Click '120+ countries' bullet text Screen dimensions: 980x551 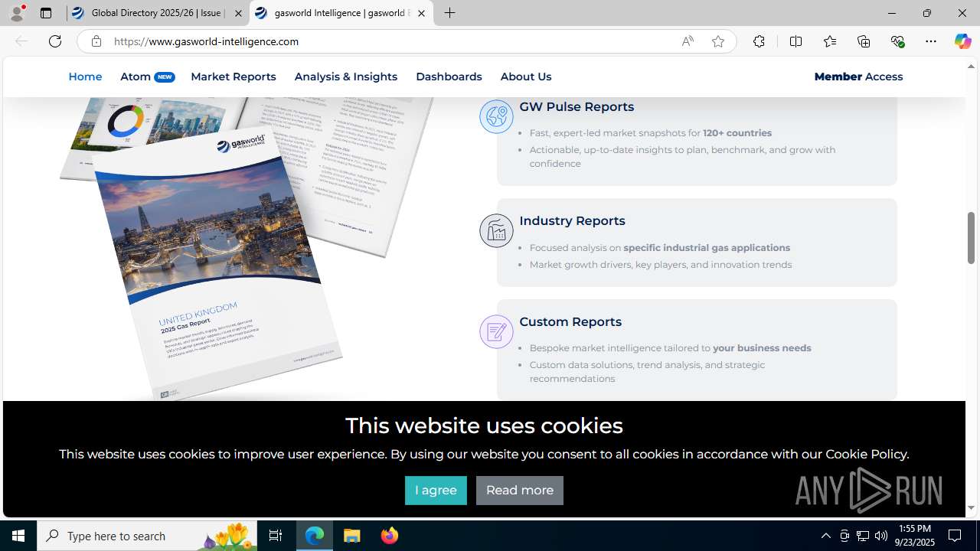(x=737, y=132)
